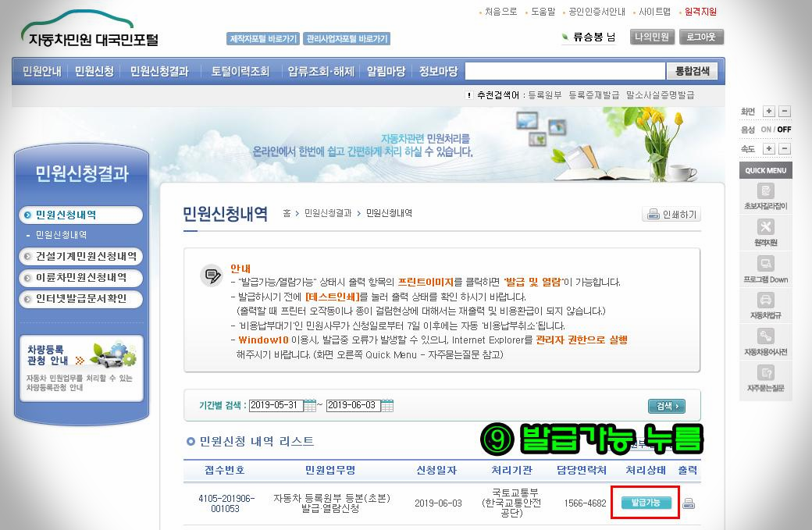Click the end date field 2019-06-03
This screenshot has width=812, height=530.
pyautogui.click(x=353, y=405)
